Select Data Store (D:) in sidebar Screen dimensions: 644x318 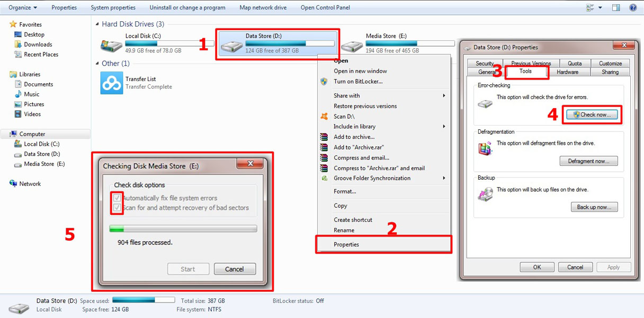(x=42, y=154)
